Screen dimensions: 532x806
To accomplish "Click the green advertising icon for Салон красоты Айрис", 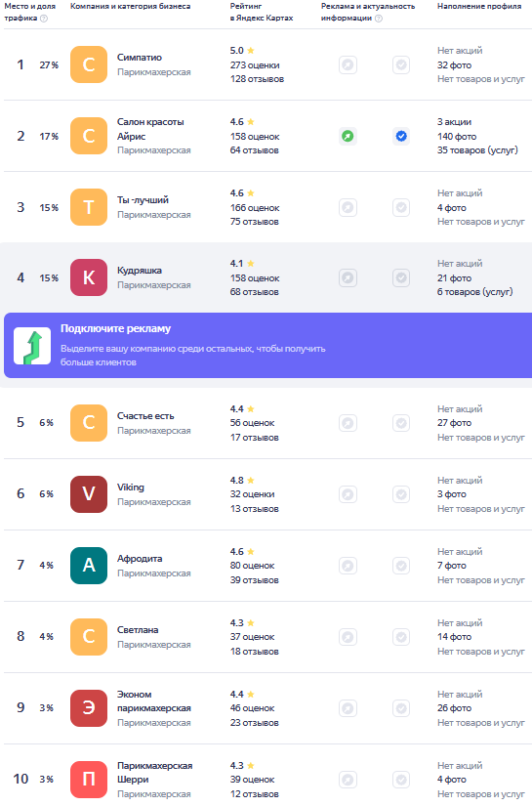I will click(348, 136).
